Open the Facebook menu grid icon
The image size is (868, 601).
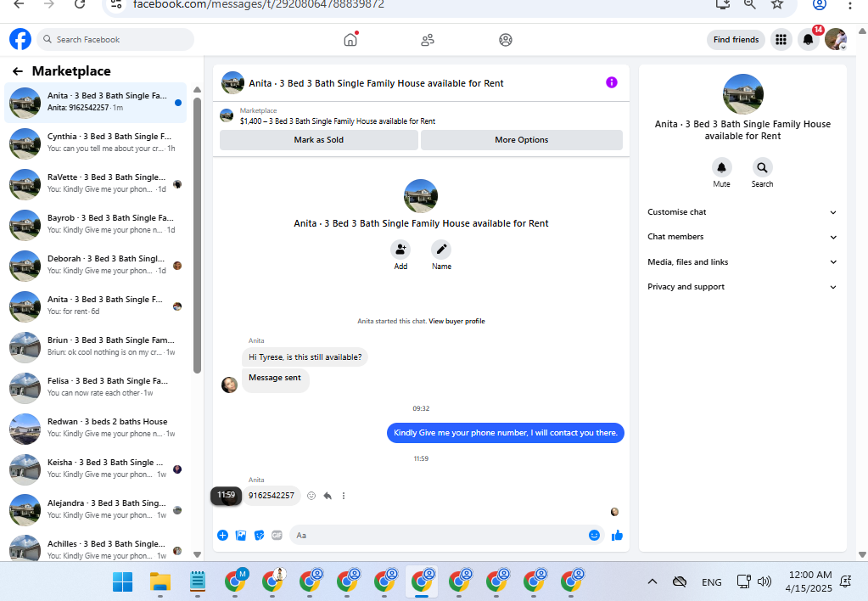click(x=781, y=39)
